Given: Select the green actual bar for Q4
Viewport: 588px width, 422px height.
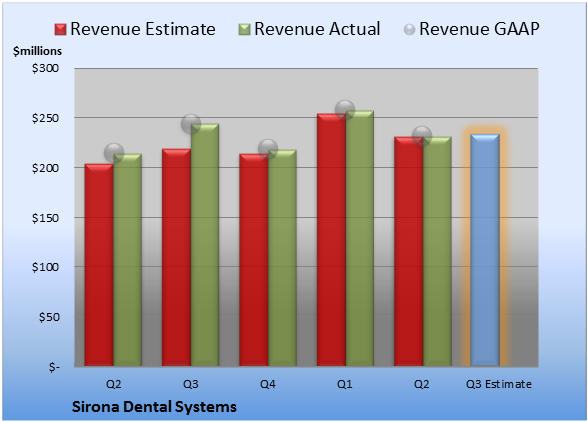Looking at the screenshot, I should [282, 258].
